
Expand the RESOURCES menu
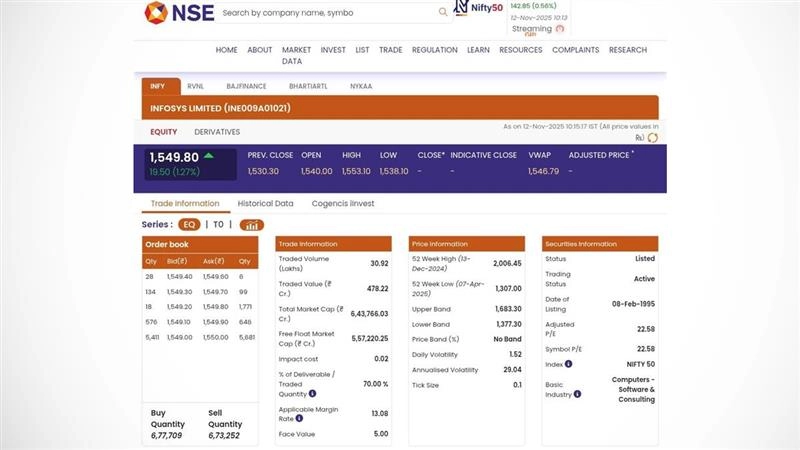pos(520,50)
